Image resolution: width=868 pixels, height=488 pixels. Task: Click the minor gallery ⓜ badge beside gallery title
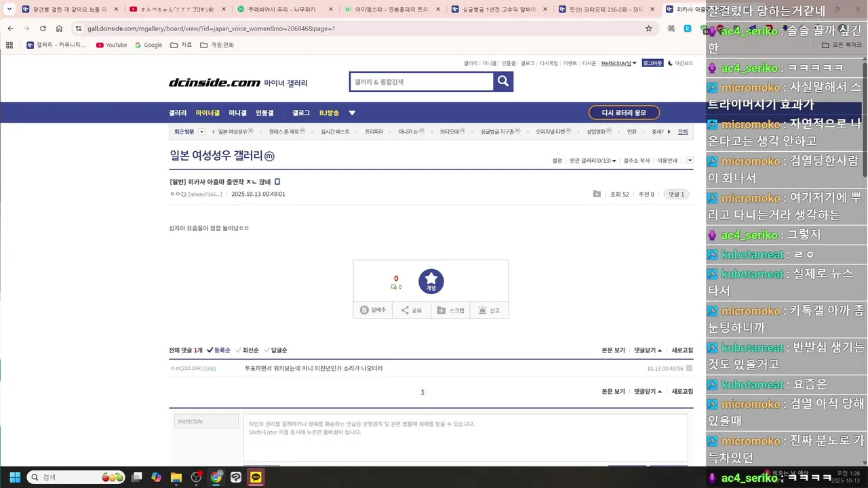(269, 156)
